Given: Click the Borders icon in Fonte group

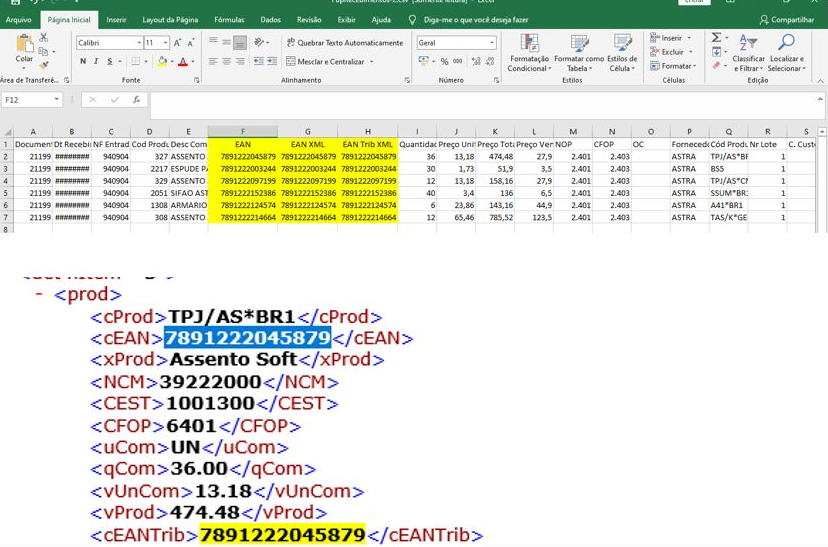Looking at the screenshot, I should [x=136, y=62].
